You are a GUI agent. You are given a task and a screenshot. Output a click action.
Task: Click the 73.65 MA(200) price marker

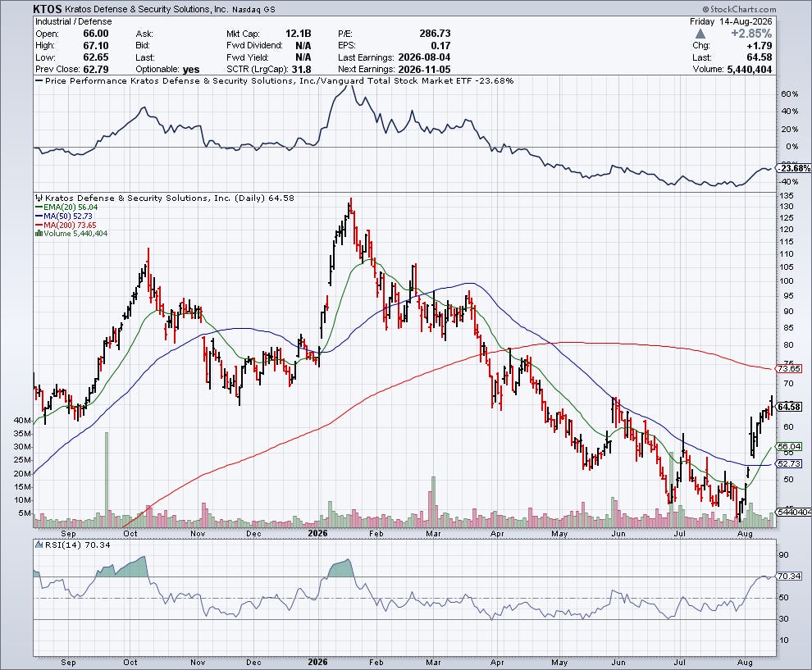point(789,369)
